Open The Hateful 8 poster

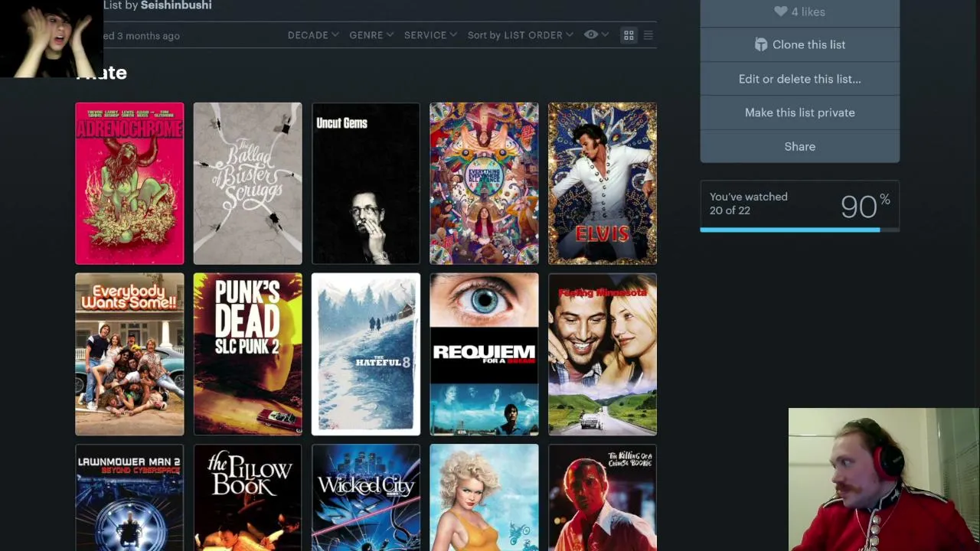(x=366, y=354)
